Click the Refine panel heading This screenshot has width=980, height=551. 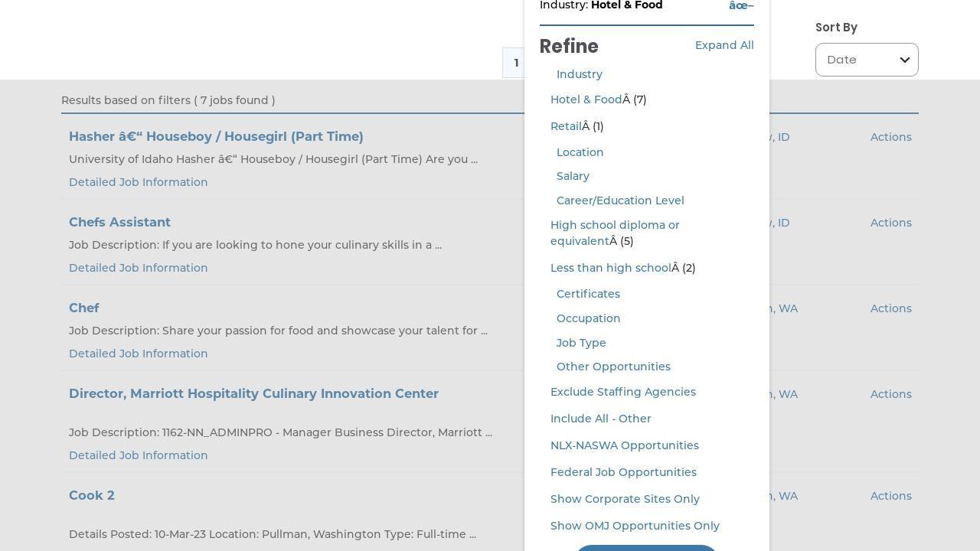[569, 47]
